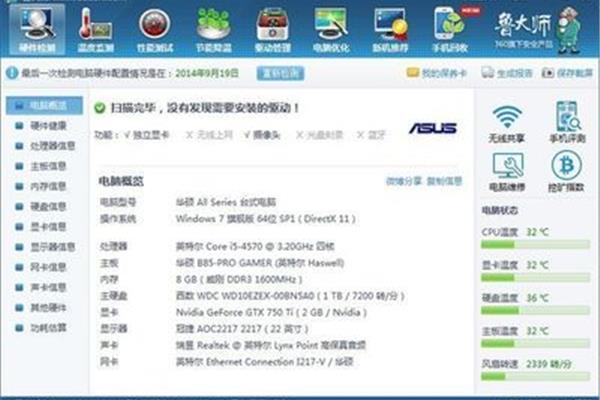This screenshot has width=600, height=400.
Task: Click the Windows 7 64位 SP1 operating system value
Action: click(266, 219)
